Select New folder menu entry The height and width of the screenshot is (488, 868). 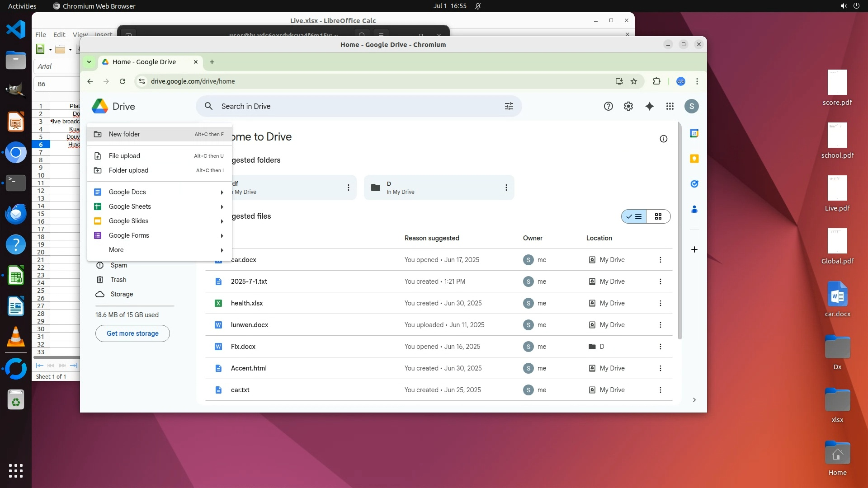[124, 134]
